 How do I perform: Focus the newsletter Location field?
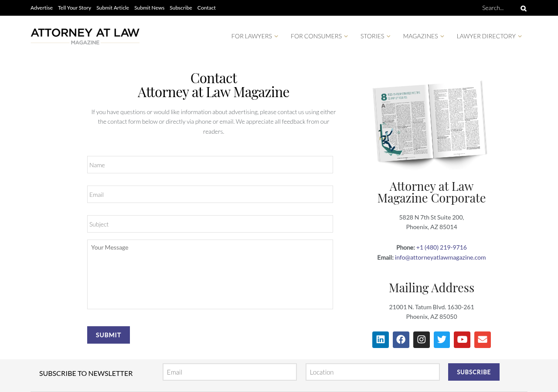point(373,372)
